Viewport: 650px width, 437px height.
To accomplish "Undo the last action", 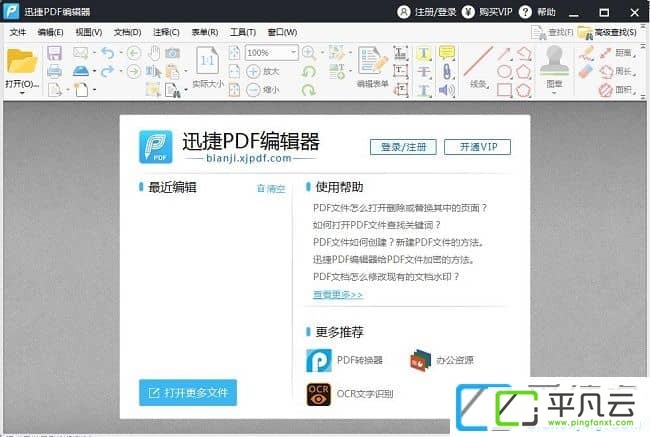I will coord(107,53).
